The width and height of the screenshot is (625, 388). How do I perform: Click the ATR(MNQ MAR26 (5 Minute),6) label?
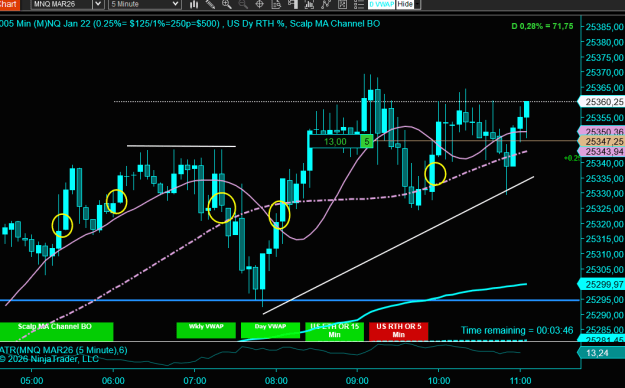pyautogui.click(x=64, y=350)
